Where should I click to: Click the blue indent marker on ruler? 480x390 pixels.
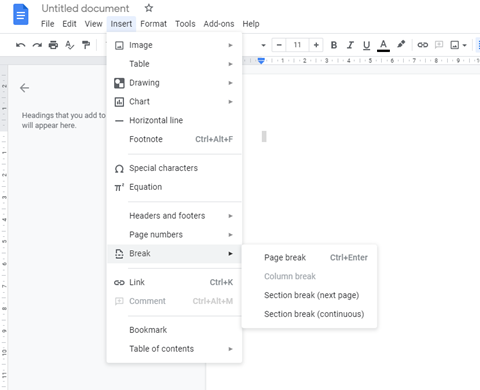point(261,61)
